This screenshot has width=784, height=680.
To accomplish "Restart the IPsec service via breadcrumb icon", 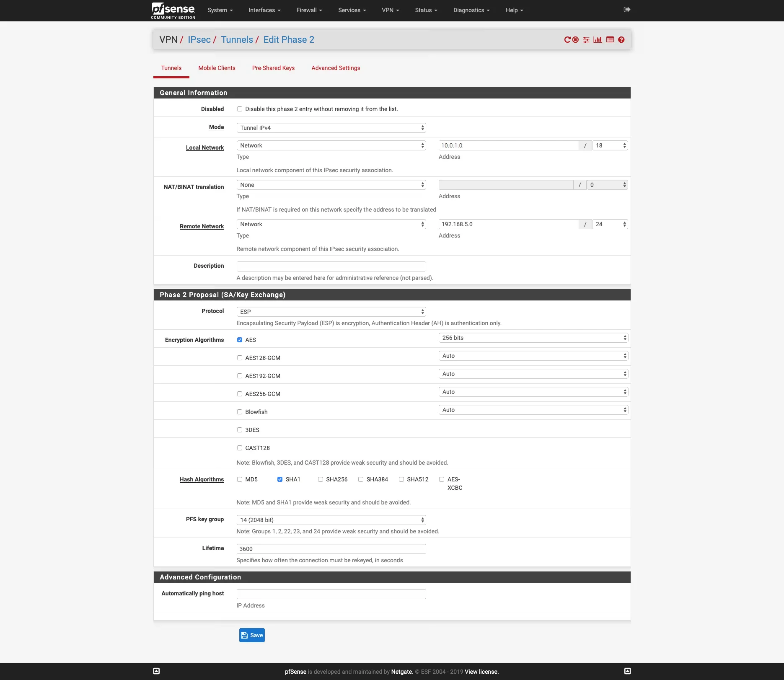I will [x=569, y=39].
